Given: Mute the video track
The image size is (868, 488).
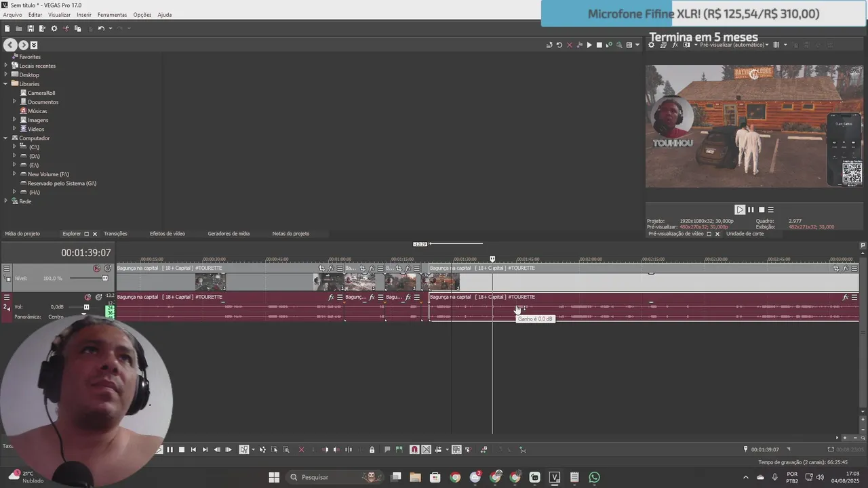Looking at the screenshot, I should (x=96, y=268).
